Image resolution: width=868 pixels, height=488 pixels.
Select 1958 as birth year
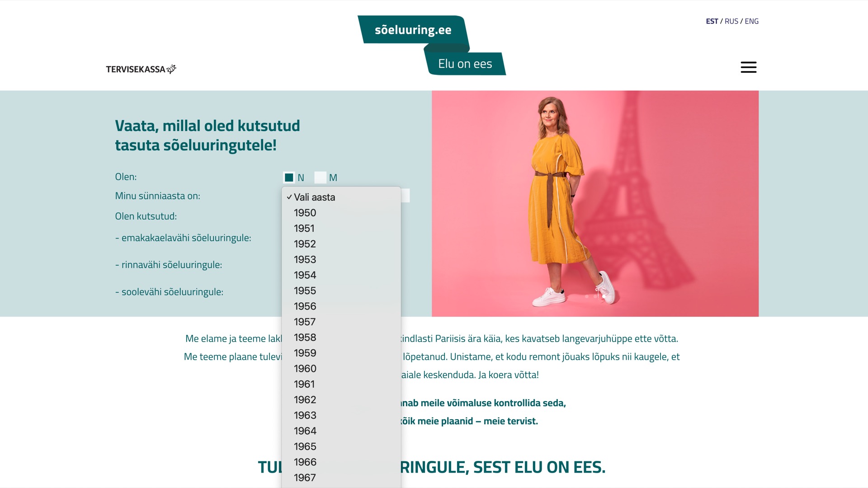(341, 338)
